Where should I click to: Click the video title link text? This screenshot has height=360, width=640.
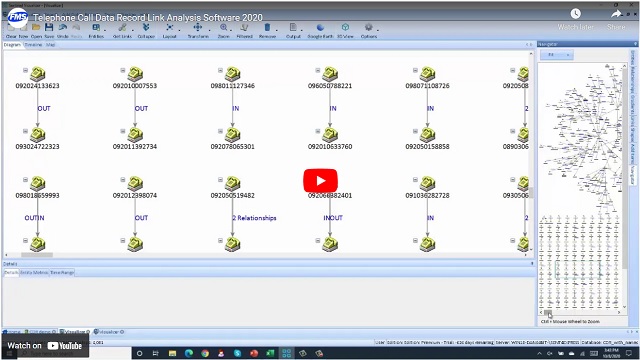click(x=148, y=18)
